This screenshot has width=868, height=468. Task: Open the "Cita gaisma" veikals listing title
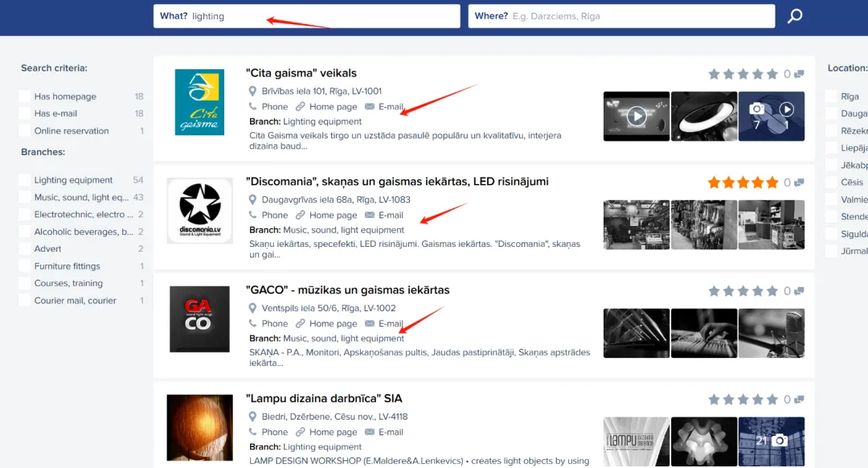click(301, 73)
